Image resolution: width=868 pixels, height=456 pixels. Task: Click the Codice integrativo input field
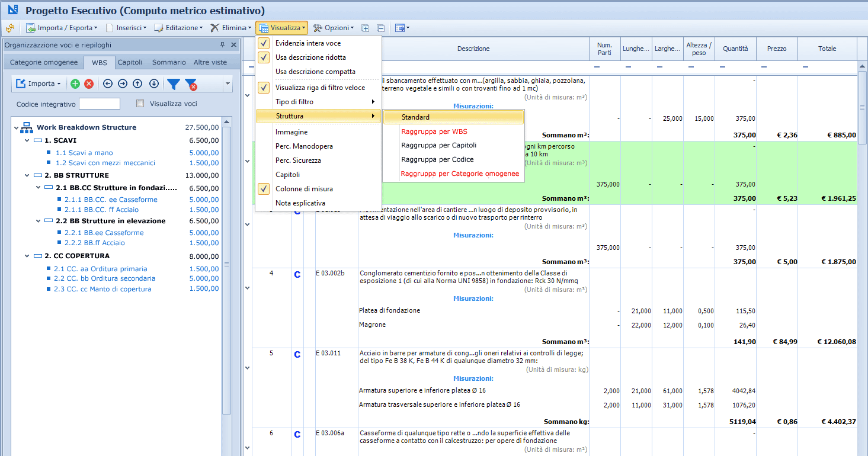tap(100, 104)
